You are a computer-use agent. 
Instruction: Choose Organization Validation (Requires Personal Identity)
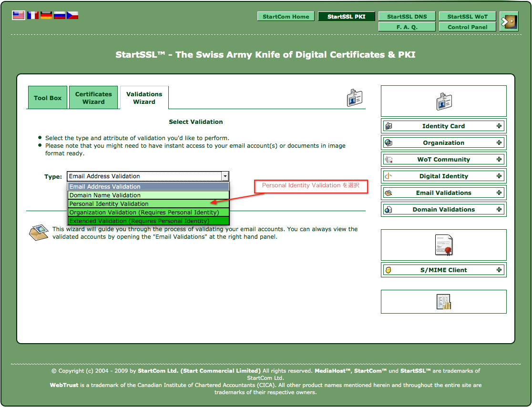coord(149,213)
